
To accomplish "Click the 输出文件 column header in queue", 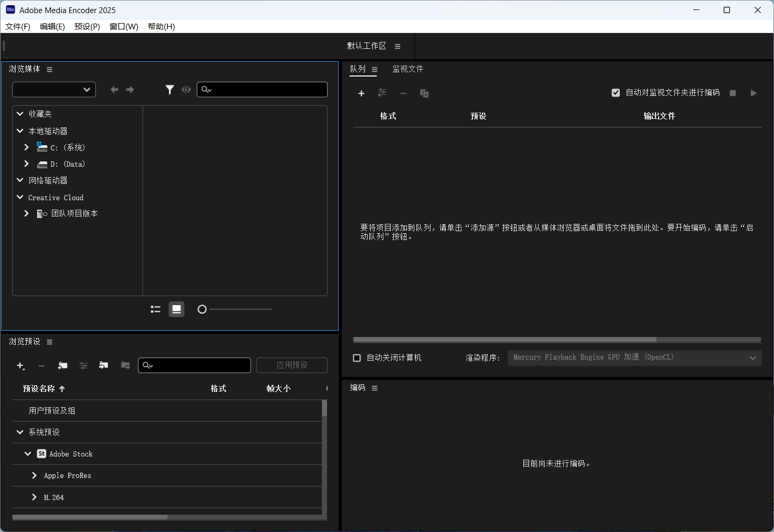I will pos(660,116).
